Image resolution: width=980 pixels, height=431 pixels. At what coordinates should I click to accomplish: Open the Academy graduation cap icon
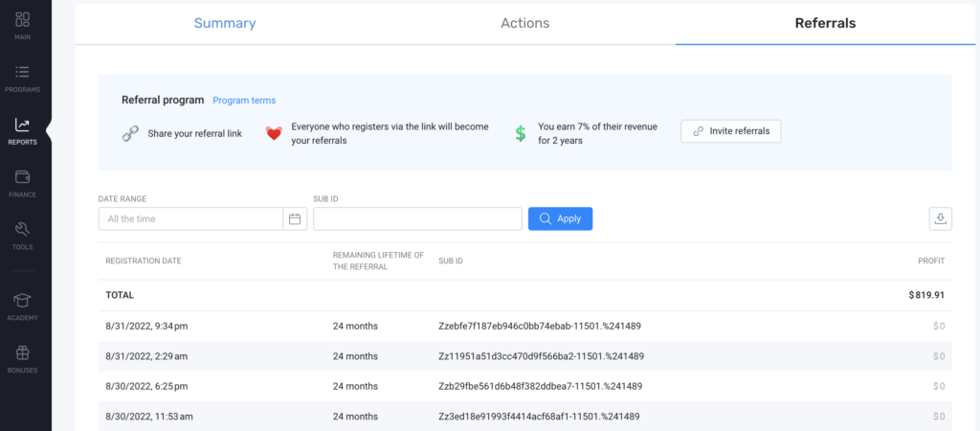(22, 301)
